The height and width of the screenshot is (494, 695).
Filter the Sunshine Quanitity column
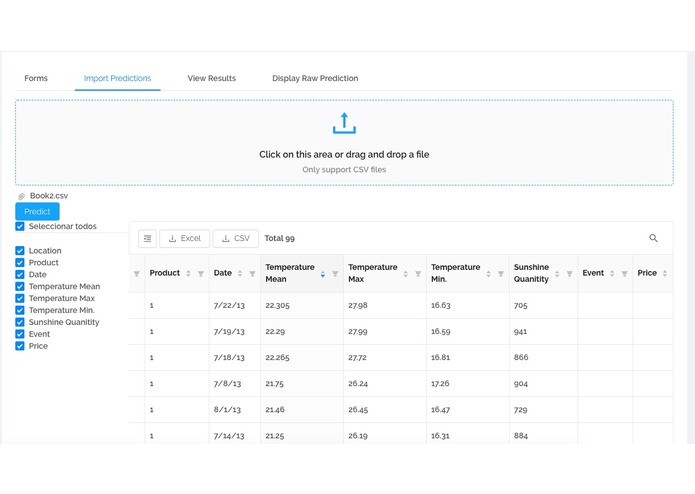tap(570, 274)
